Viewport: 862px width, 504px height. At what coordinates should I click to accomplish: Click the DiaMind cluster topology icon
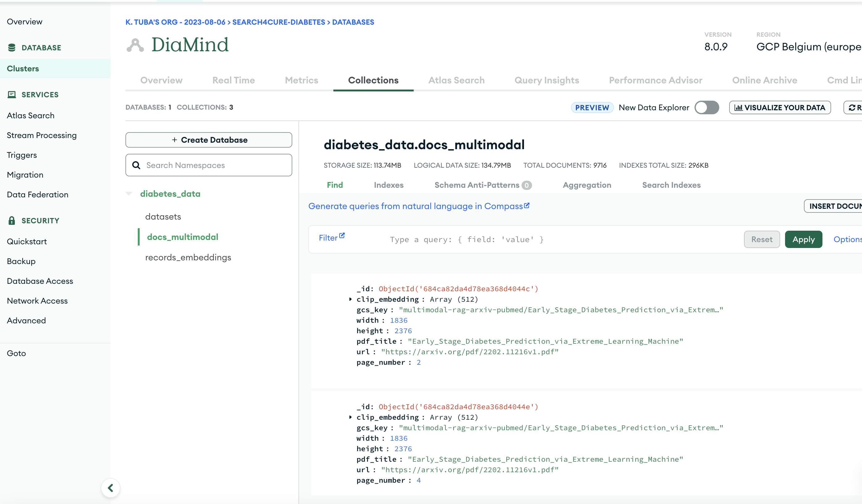tap(135, 45)
